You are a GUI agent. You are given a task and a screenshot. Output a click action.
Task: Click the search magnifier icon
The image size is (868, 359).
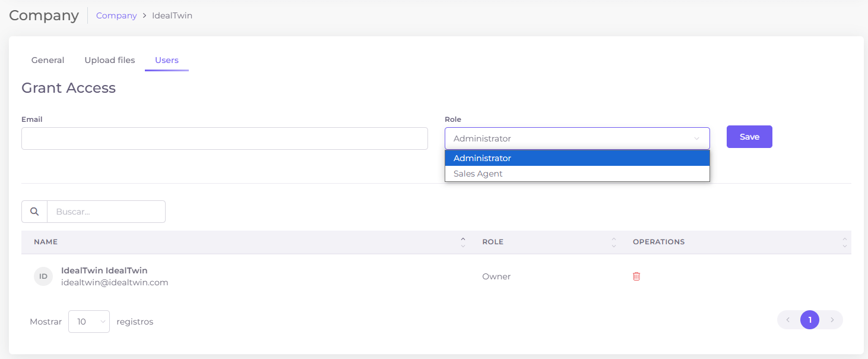(x=34, y=212)
